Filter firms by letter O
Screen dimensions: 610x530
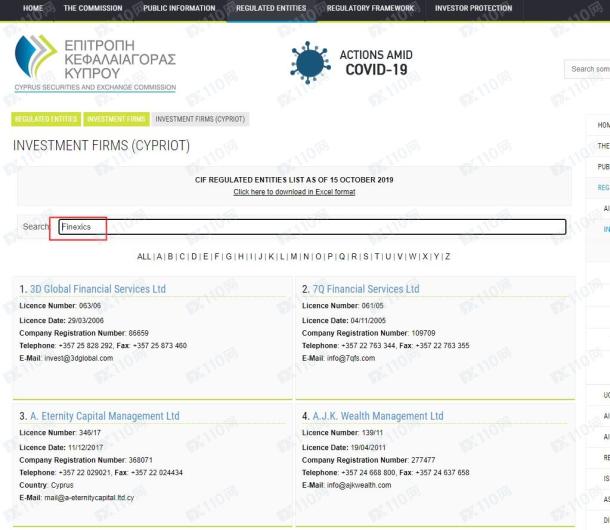click(318, 256)
